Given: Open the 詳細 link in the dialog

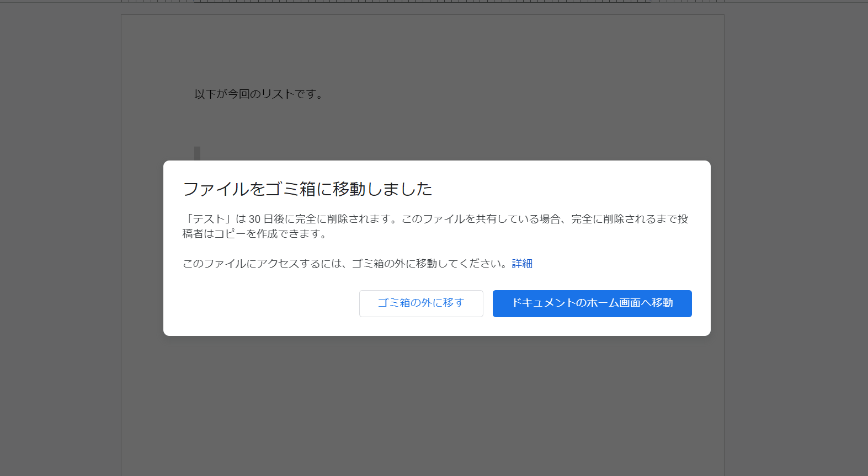Looking at the screenshot, I should (521, 264).
